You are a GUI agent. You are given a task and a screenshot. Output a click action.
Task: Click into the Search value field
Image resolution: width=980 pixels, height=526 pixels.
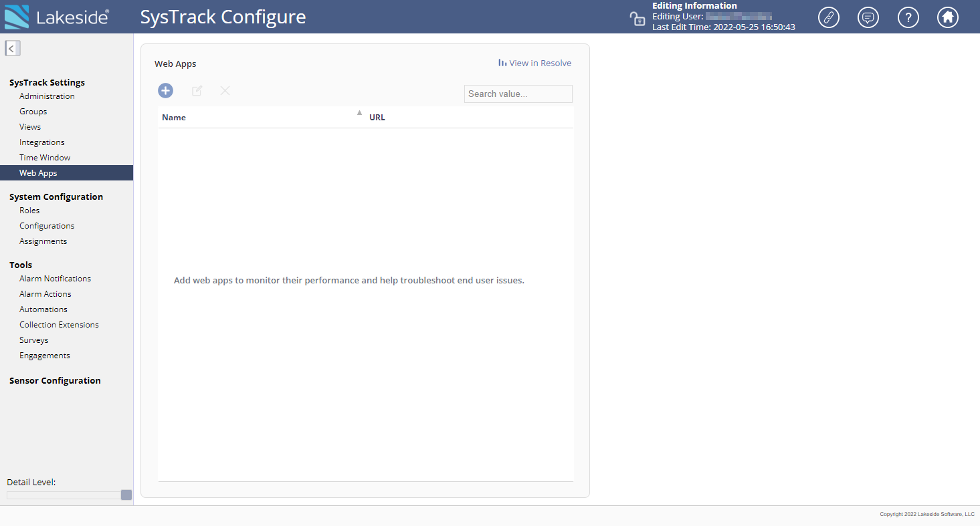[518, 94]
